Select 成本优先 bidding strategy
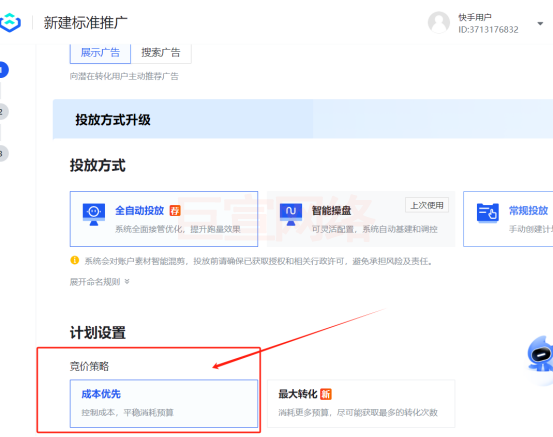 click(164, 403)
